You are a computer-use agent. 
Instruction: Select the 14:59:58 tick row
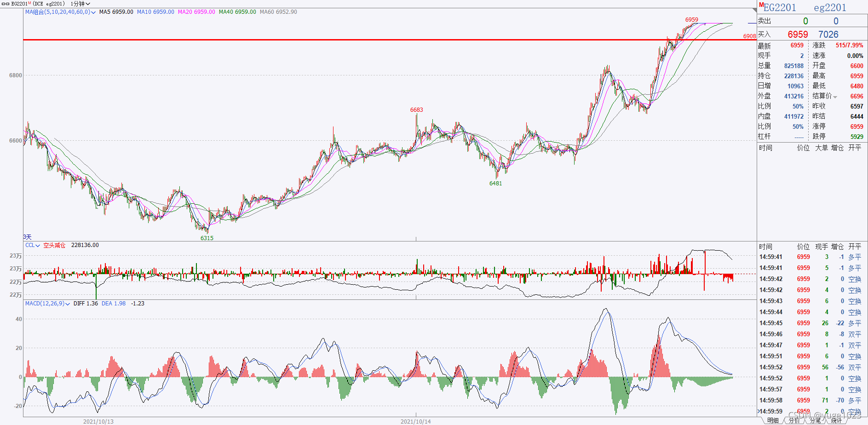812,401
